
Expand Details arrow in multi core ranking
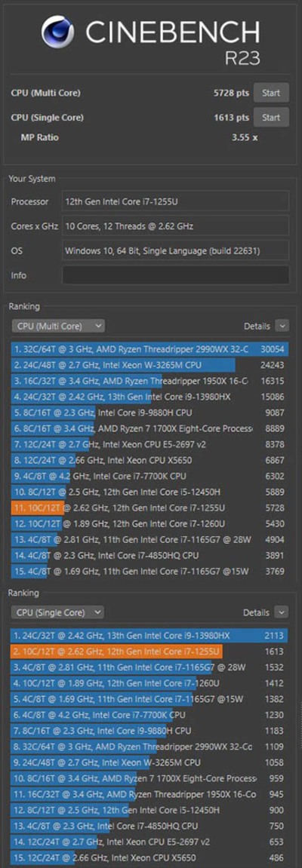[x=282, y=326]
